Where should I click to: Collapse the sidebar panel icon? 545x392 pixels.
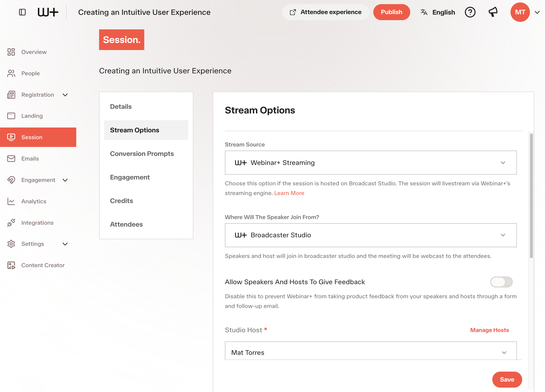click(22, 12)
